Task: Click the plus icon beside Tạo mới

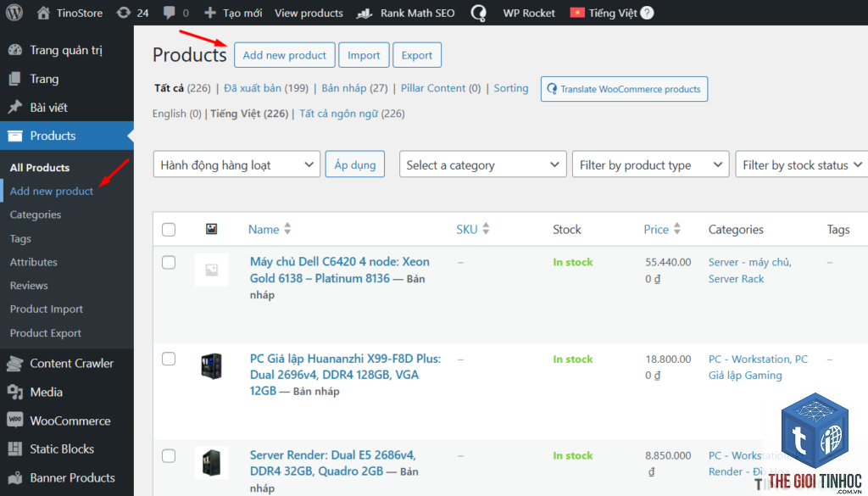Action: pos(210,13)
